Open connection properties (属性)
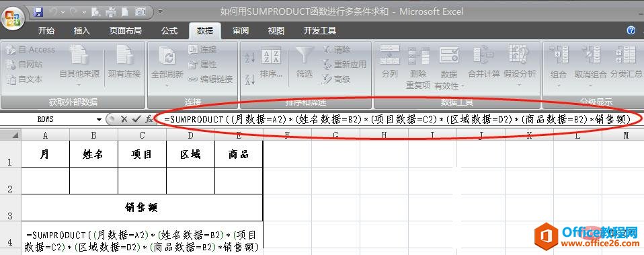The image size is (644, 255). [x=202, y=65]
